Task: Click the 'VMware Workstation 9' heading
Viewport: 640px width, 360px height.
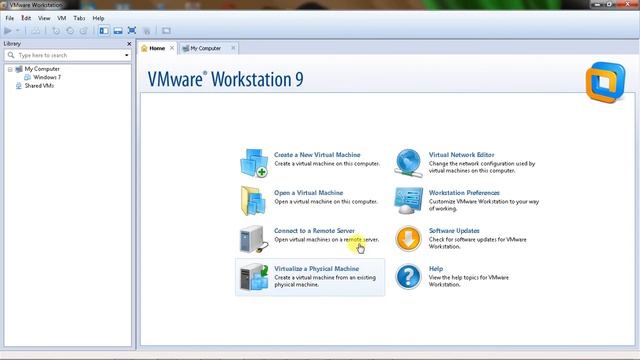Action: pyautogui.click(x=225, y=79)
